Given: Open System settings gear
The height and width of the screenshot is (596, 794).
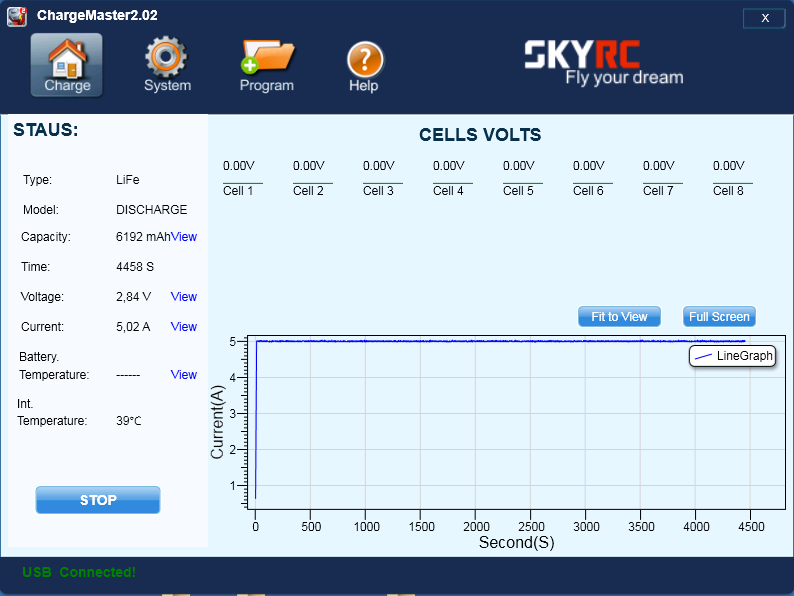Looking at the screenshot, I should coord(167,65).
